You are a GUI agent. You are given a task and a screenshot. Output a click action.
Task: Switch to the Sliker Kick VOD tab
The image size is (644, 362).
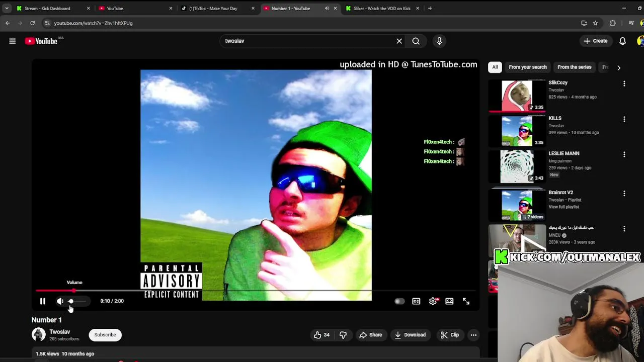pyautogui.click(x=382, y=9)
